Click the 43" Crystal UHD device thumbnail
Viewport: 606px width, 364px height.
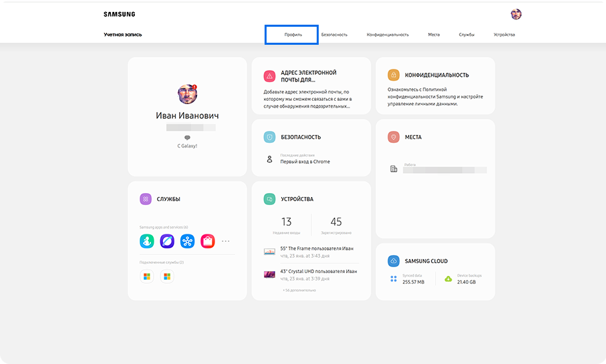pyautogui.click(x=269, y=275)
